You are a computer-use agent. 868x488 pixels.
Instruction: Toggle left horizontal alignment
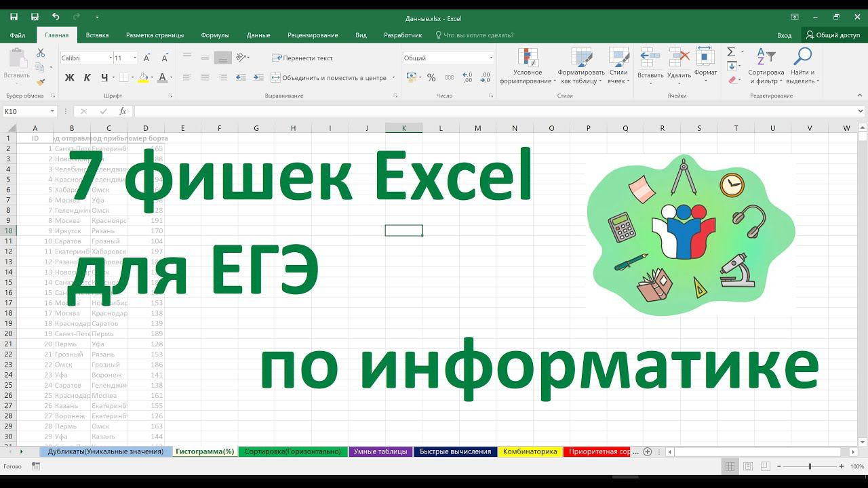point(187,78)
